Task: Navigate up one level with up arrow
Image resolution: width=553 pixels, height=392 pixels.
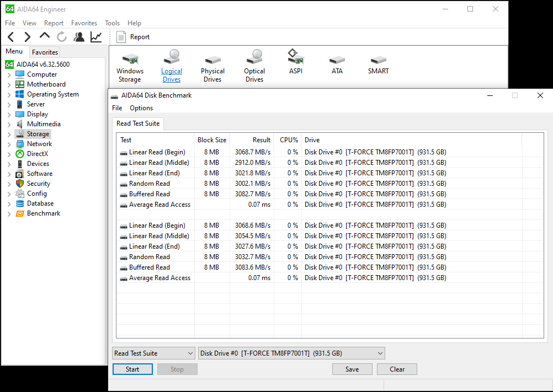Action: pos(45,36)
